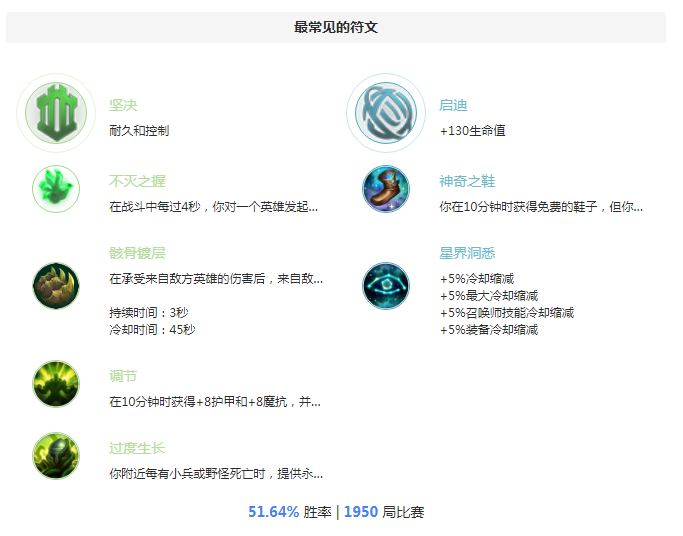
Task: Click the 你在10分钟时获得免费的鞋子 description
Action: point(541,206)
